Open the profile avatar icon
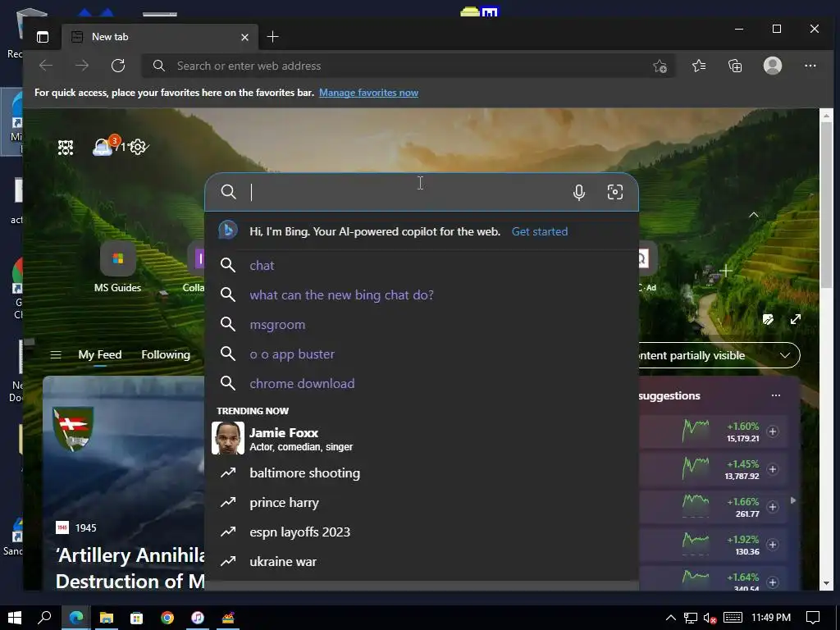Viewport: 840px width, 630px height. point(773,66)
